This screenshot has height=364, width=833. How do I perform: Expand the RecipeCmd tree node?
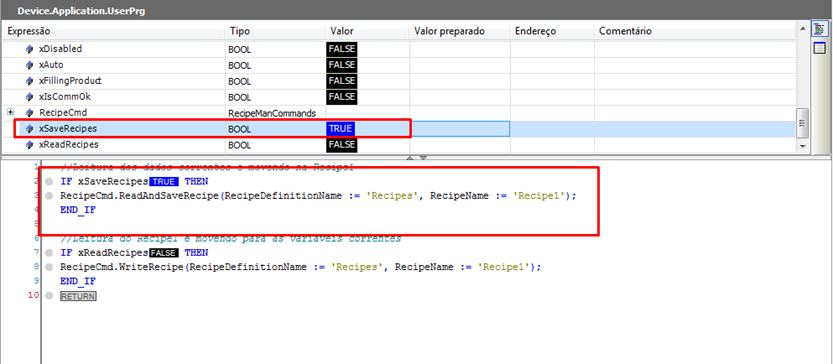(10, 113)
